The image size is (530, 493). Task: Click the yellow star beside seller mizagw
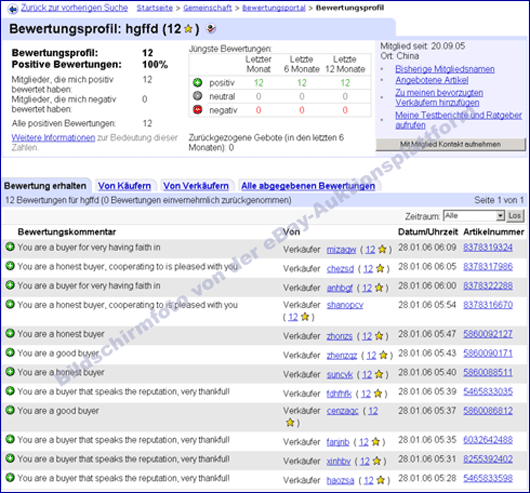tap(382, 250)
